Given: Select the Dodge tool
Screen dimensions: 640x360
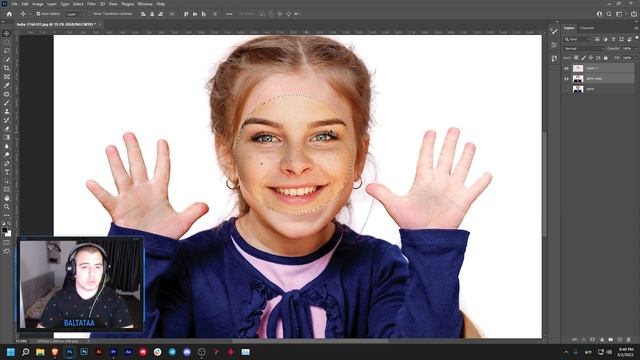Looking at the screenshot, I should point(7,155).
